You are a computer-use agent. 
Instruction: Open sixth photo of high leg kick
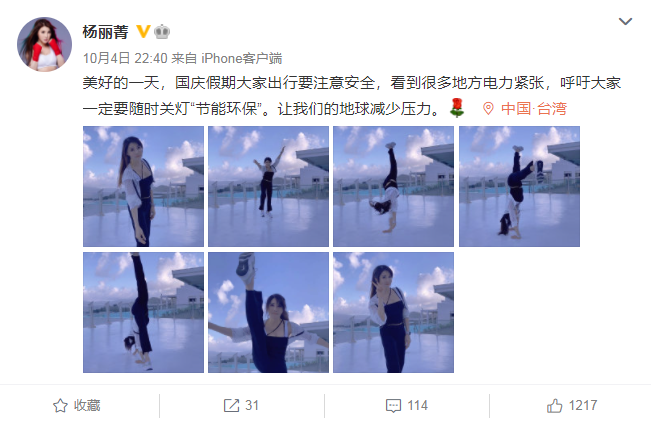268,312
